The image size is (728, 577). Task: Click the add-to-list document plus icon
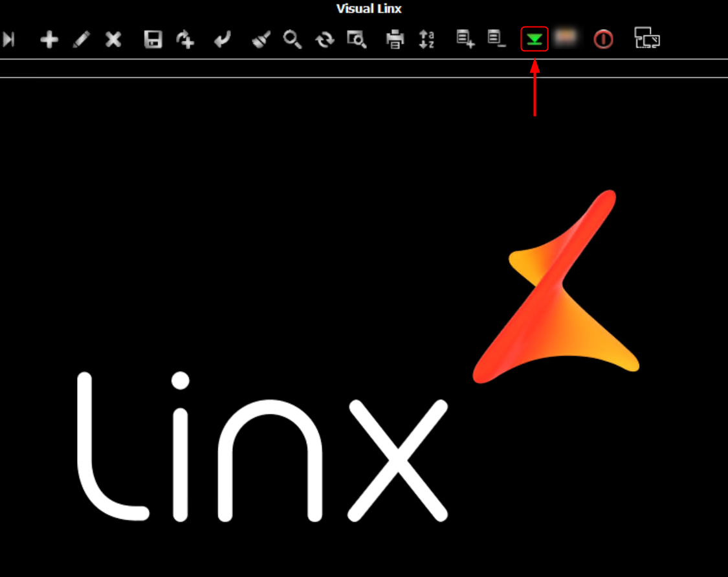464,39
